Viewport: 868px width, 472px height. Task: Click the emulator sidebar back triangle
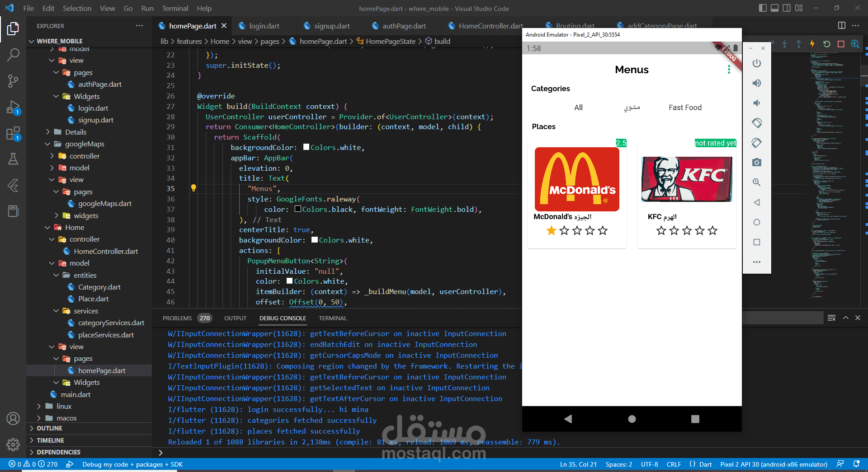click(x=757, y=202)
